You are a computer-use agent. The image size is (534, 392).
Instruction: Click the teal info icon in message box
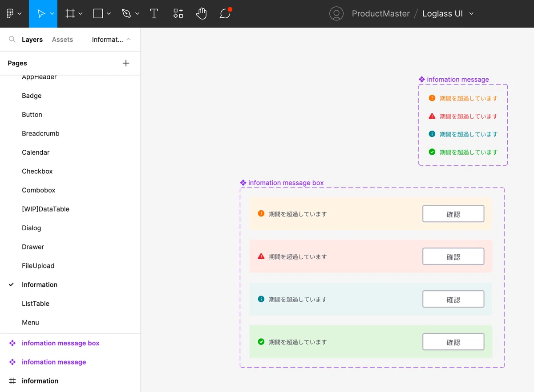point(261,299)
